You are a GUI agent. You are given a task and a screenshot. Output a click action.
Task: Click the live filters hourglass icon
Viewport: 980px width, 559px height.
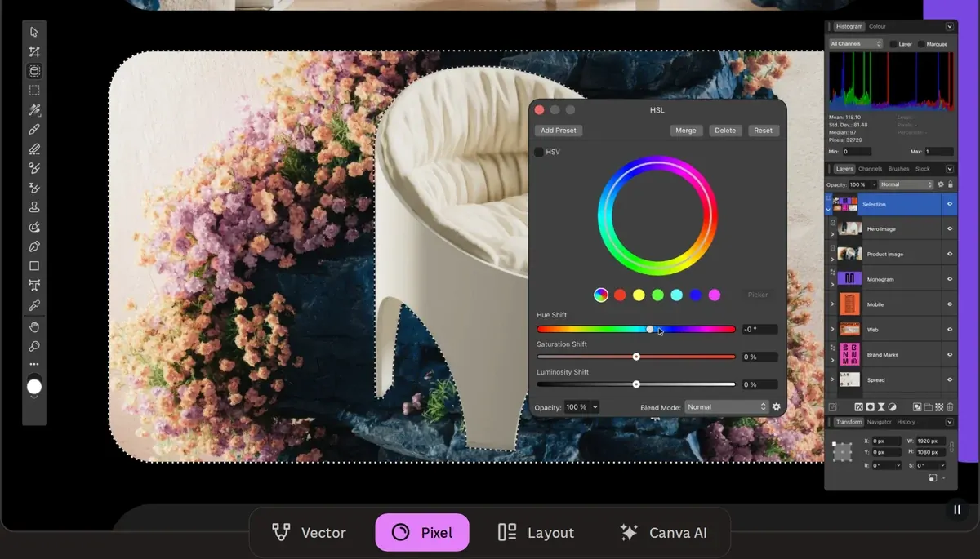pyautogui.click(x=881, y=406)
